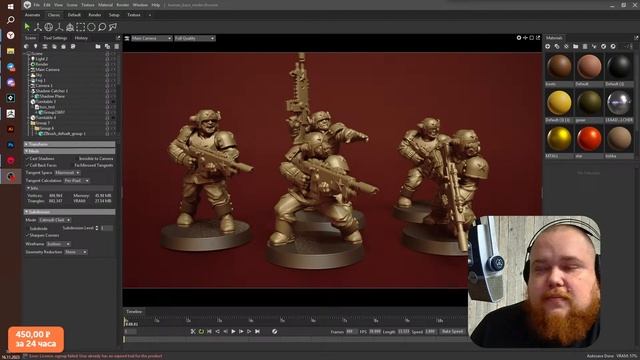This screenshot has height=360, width=640.
Task: Select the rectangular marquee selection tool
Action: tap(81, 27)
